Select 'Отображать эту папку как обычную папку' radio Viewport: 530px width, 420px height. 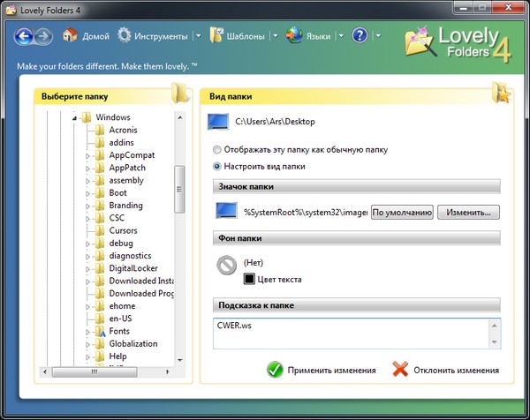(218, 150)
